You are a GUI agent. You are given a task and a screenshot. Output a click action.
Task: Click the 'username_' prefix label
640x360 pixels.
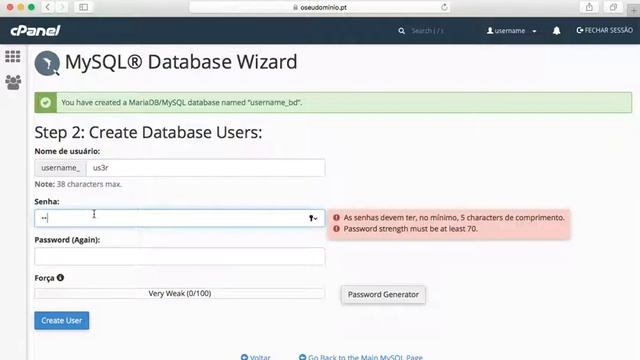pos(60,168)
